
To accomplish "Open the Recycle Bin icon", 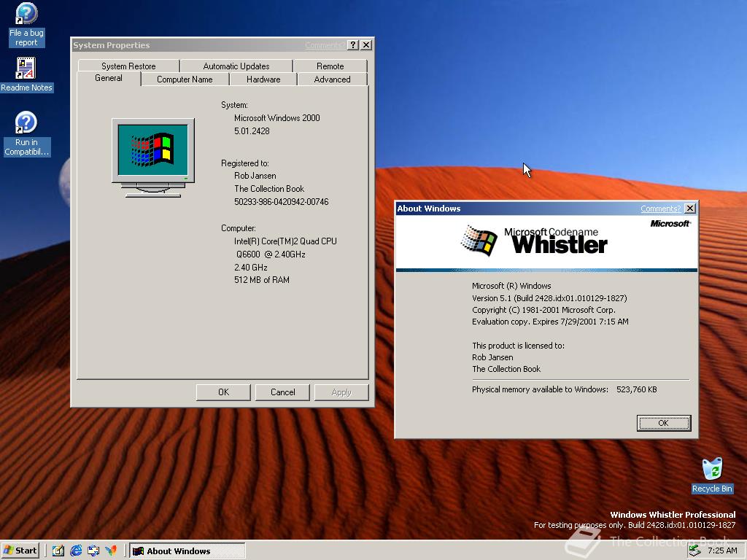I will point(712,475).
